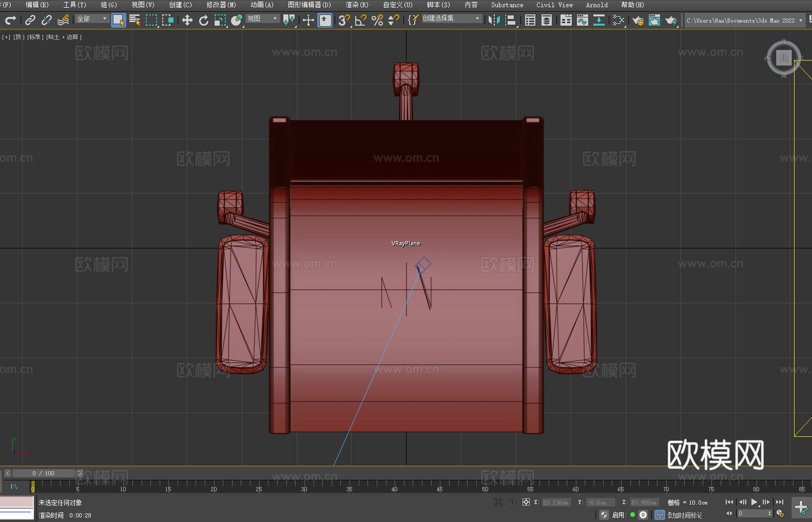This screenshot has width=812, height=522.
Task: Open Mini Curve Editor toggle
Action: coord(14,486)
